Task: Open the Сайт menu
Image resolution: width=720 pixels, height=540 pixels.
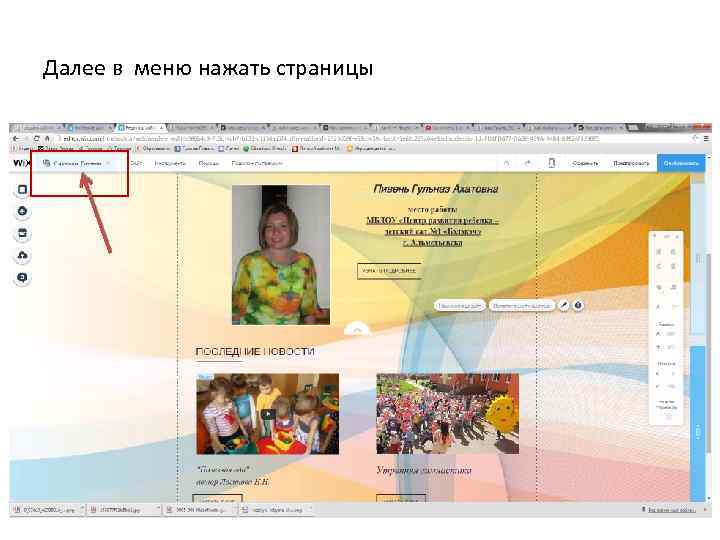Action: coord(136,163)
